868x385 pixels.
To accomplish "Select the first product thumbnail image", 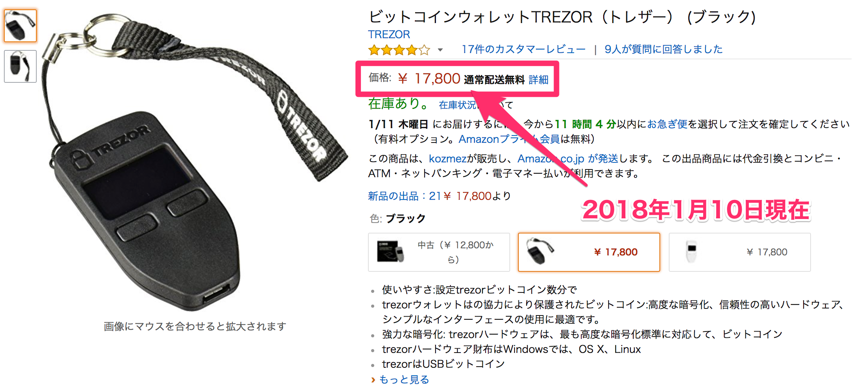I will pyautogui.click(x=20, y=26).
